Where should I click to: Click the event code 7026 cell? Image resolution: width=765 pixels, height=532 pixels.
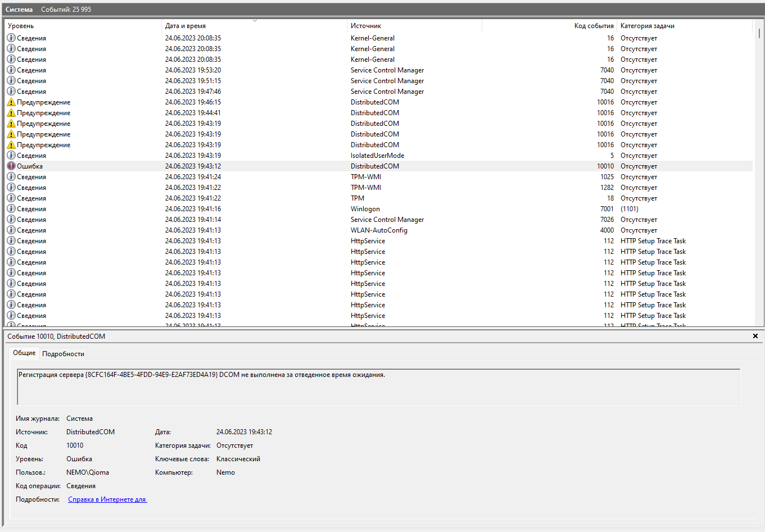point(607,220)
